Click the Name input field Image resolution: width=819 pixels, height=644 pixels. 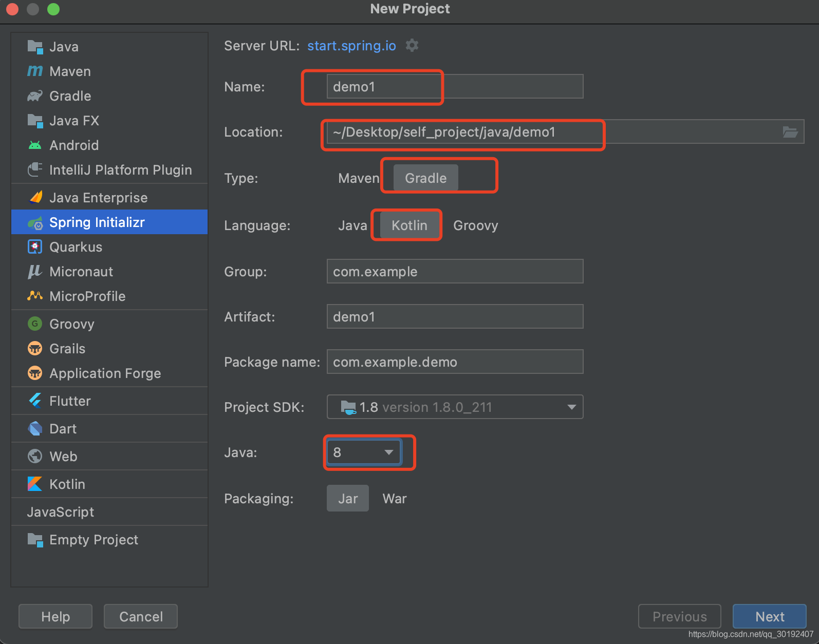coord(455,86)
